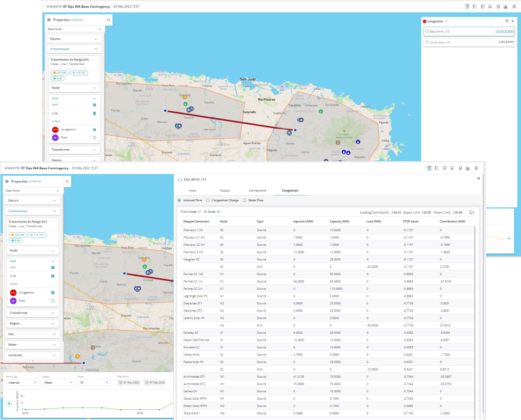Open the Output tab
The height and width of the screenshot is (420, 521).
coord(224,190)
